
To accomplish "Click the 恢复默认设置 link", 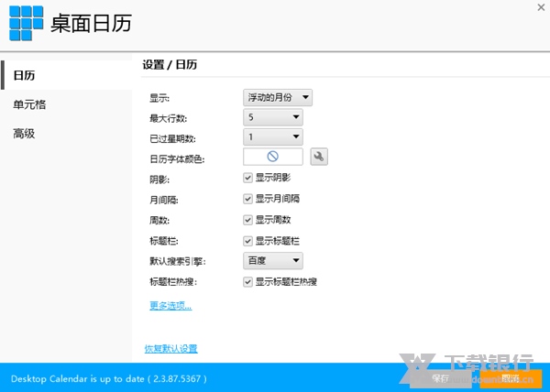I will (170, 348).
